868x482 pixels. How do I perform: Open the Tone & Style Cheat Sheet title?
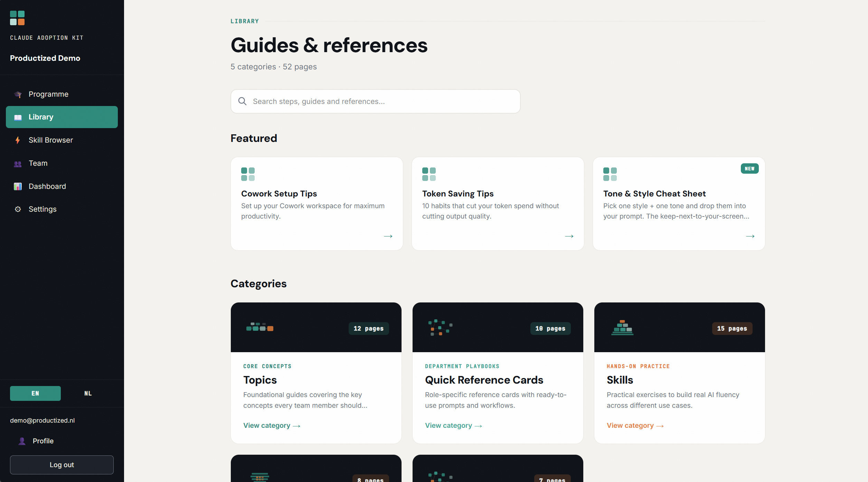pyautogui.click(x=654, y=194)
